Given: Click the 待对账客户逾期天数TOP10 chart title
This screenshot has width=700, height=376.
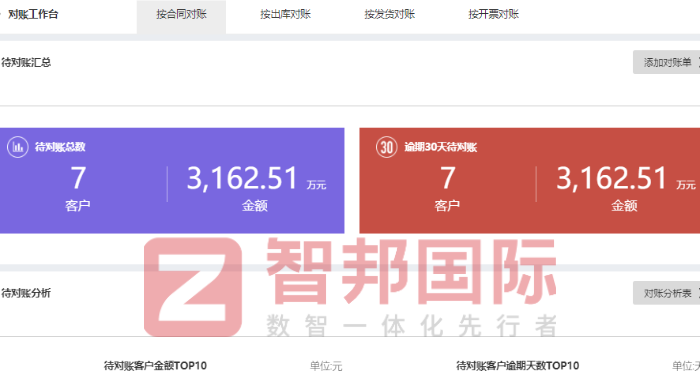Looking at the screenshot, I should (x=517, y=366).
